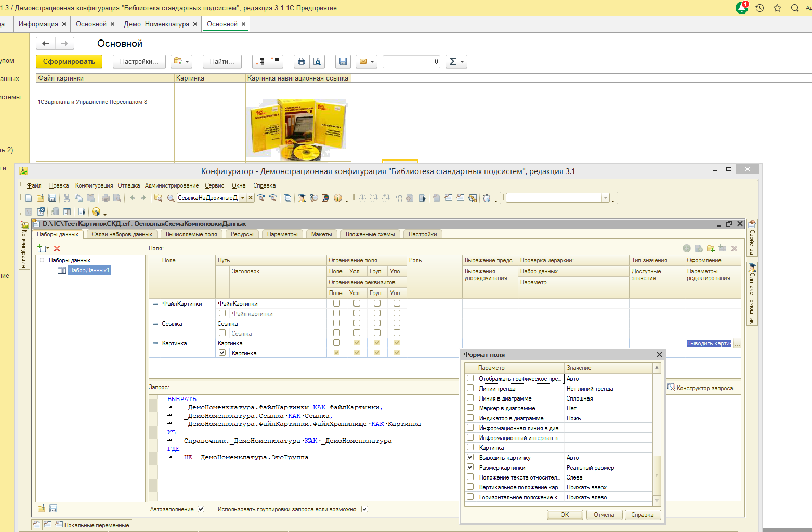
Task: Open ellipsis button next to Выводить картинку
Action: tap(737, 343)
